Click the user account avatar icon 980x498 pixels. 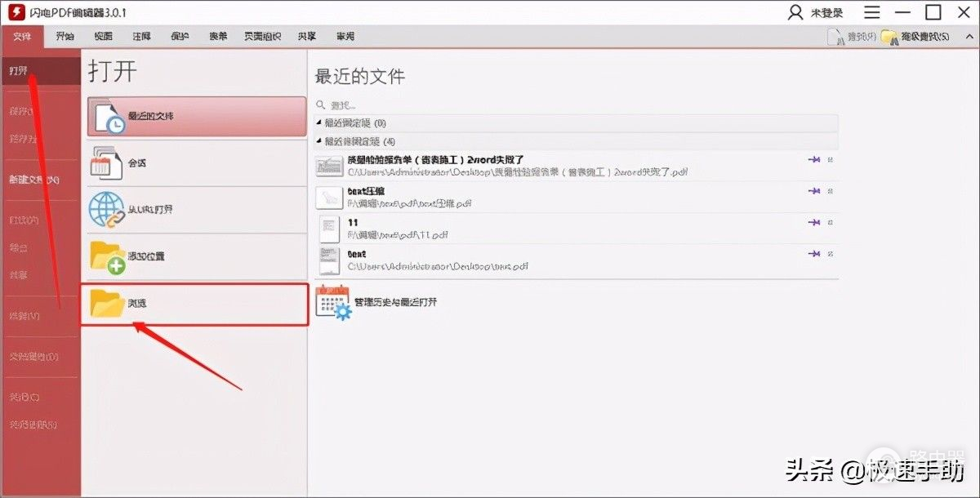tap(795, 13)
